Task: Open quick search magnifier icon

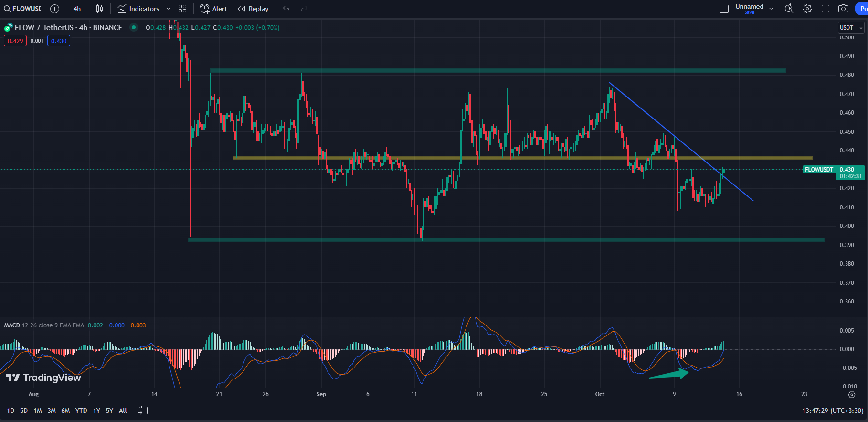Action: (789, 9)
